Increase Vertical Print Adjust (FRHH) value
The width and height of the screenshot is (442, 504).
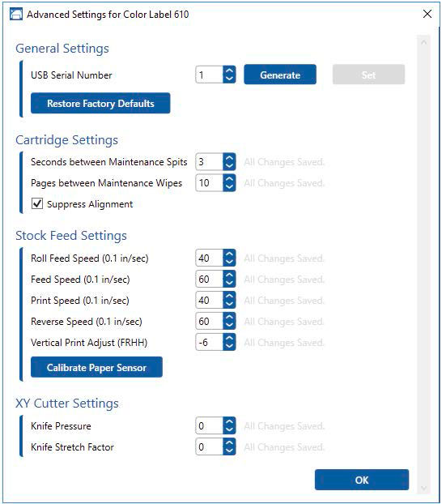point(229,339)
